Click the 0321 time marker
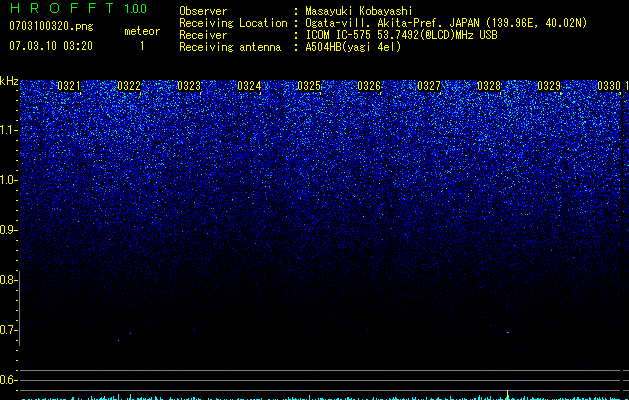The height and width of the screenshot is (400, 629). [69, 86]
